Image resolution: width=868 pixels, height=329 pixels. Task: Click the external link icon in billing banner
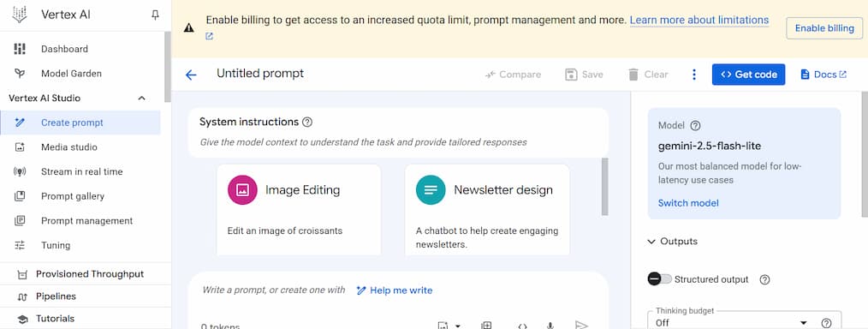click(x=209, y=36)
